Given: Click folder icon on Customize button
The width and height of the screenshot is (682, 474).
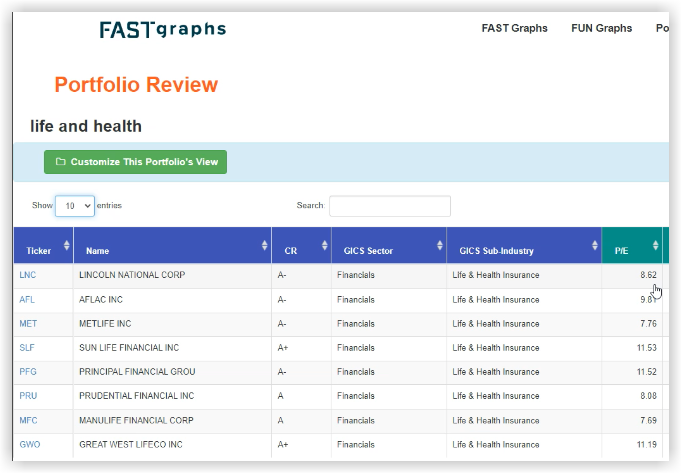Looking at the screenshot, I should click(60, 162).
